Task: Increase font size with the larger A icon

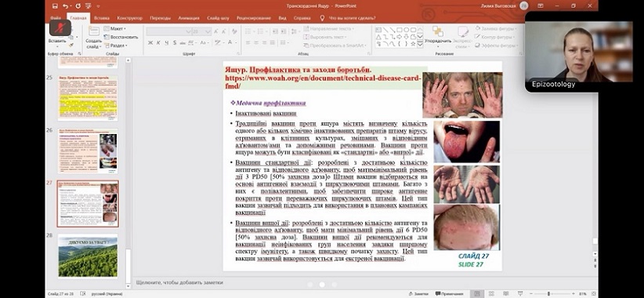Action: click(x=216, y=31)
